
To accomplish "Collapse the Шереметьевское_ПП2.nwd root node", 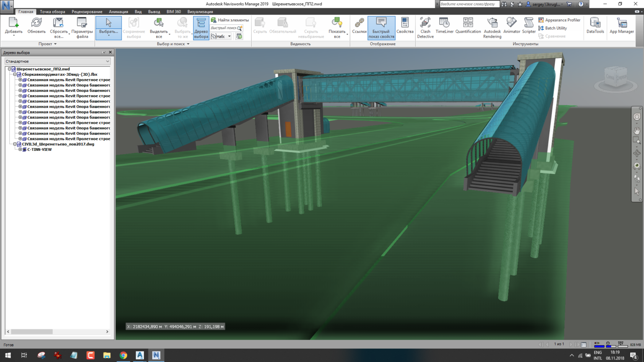I will click(9, 69).
